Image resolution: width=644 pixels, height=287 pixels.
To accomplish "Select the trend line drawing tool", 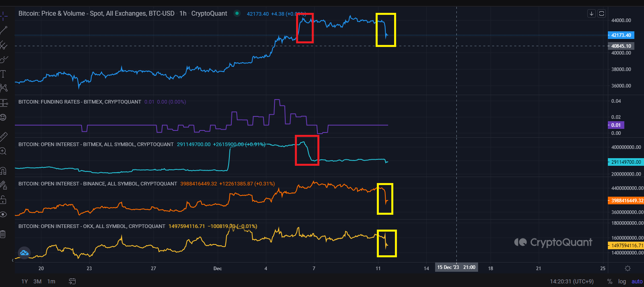I will 3,30.
